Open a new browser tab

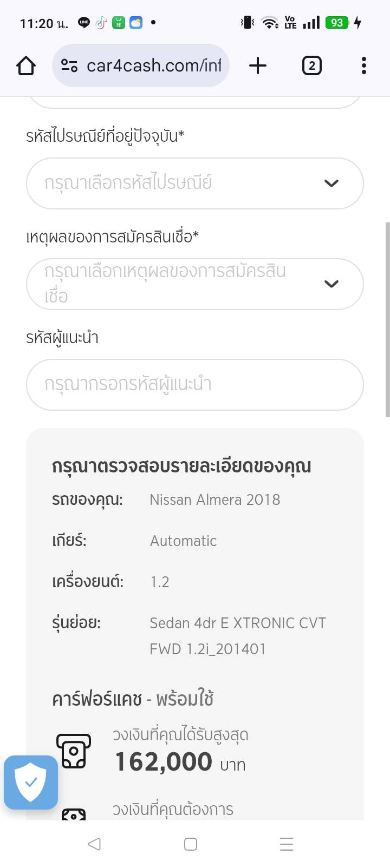click(x=258, y=66)
